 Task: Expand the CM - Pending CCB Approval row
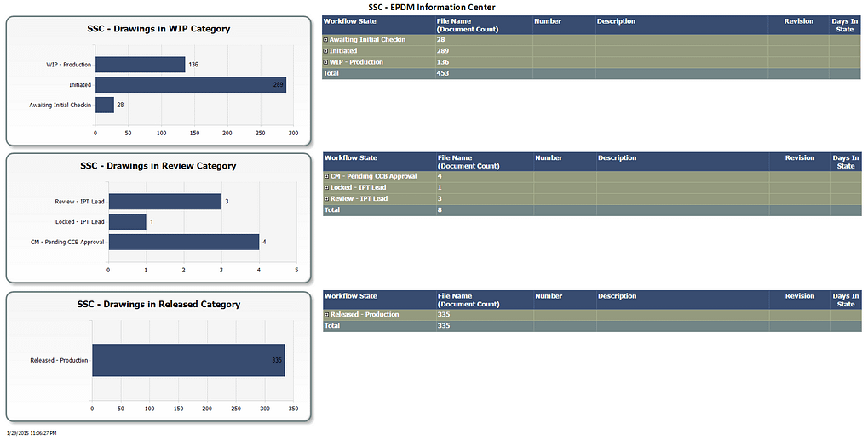tap(326, 176)
